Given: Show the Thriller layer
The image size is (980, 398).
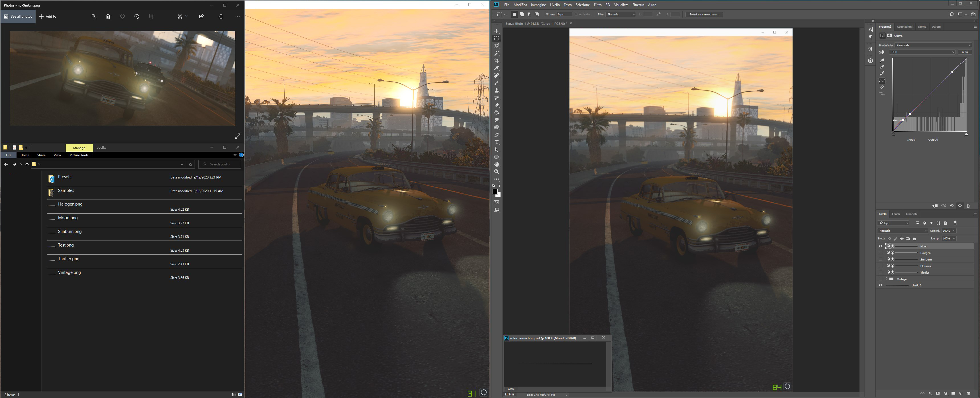Looking at the screenshot, I should coord(881,272).
